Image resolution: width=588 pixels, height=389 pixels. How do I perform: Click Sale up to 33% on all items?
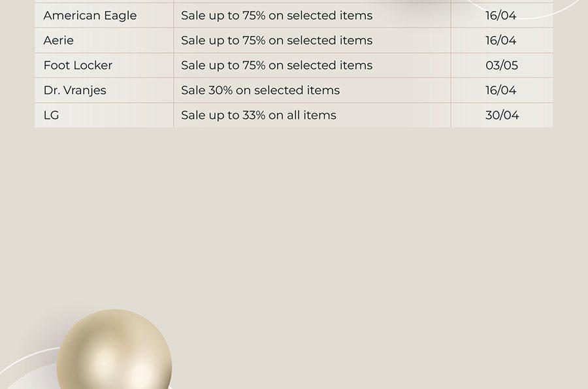[259, 115]
